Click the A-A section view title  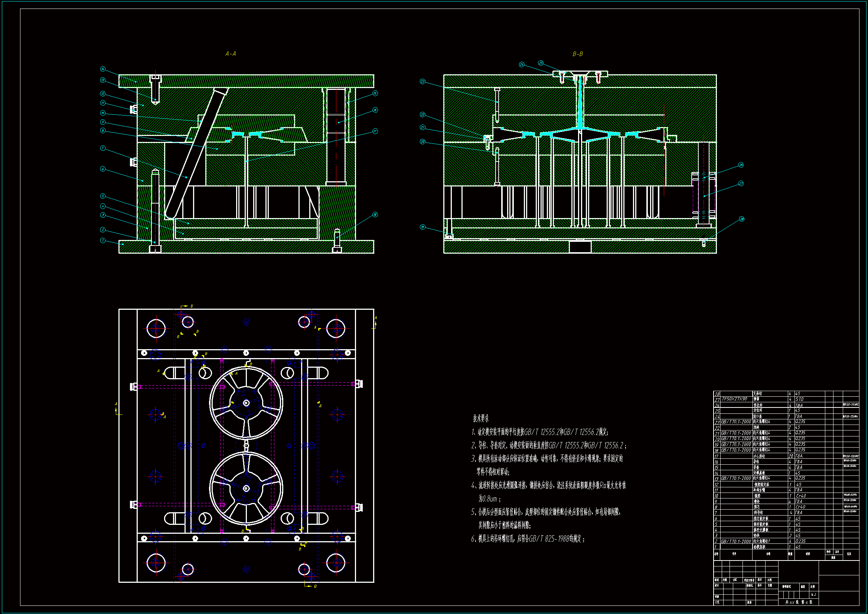tap(230, 54)
